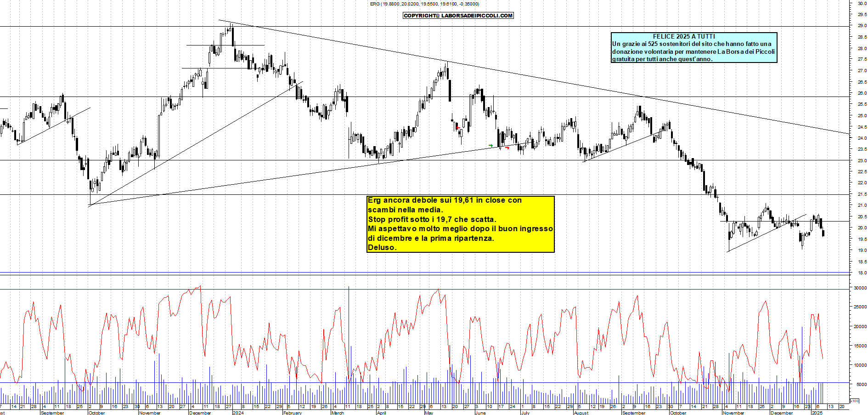Click the June month label
The height and width of the screenshot is (415, 868).
pos(480,413)
